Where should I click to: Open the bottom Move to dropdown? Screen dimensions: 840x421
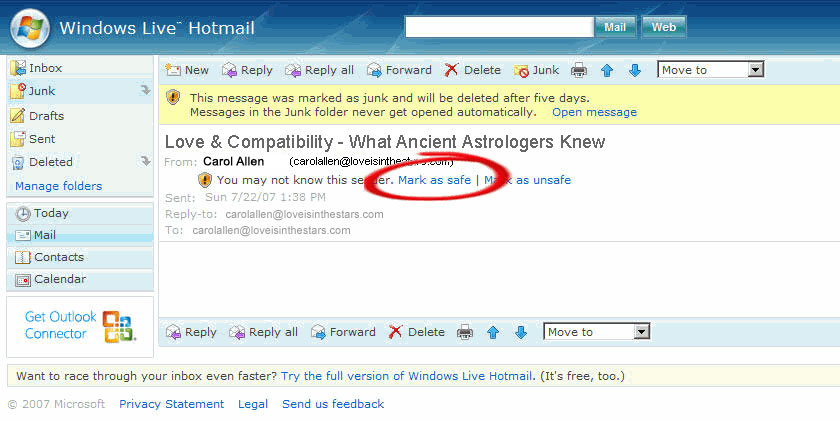tap(597, 332)
